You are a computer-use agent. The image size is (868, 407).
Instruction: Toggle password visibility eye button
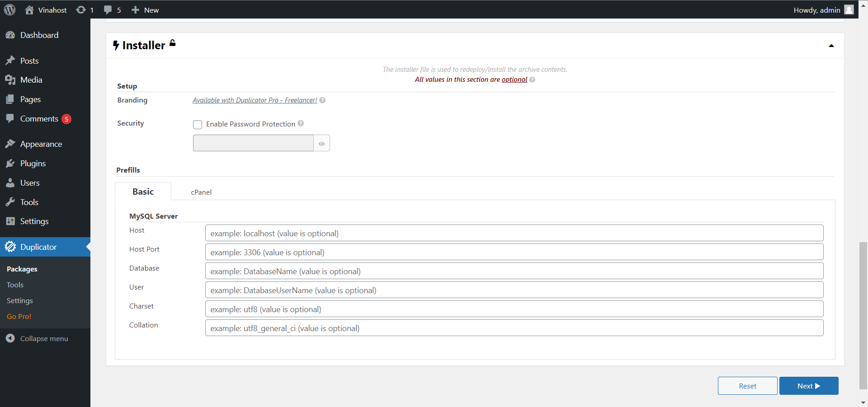click(321, 144)
